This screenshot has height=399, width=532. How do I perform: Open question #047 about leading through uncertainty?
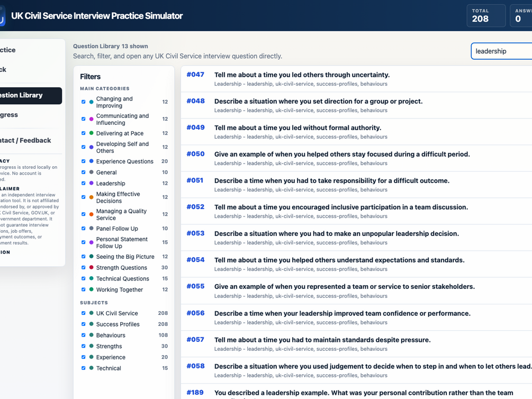pos(356,79)
